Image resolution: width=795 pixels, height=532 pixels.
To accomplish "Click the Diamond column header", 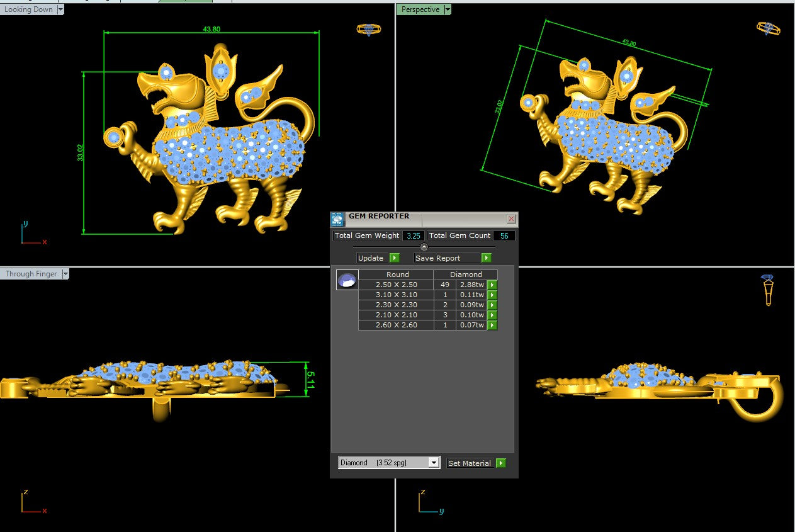I will click(x=466, y=274).
